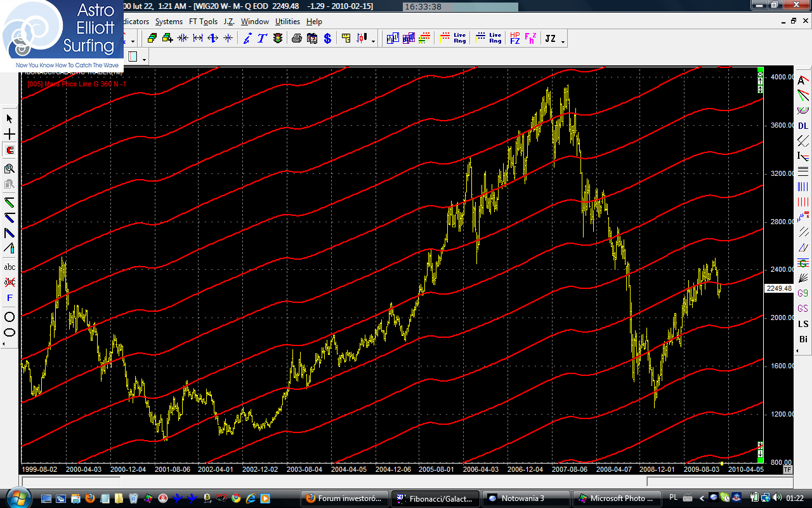Select the abc text annotation tool
Viewport: 812px width, 508px height.
10,267
